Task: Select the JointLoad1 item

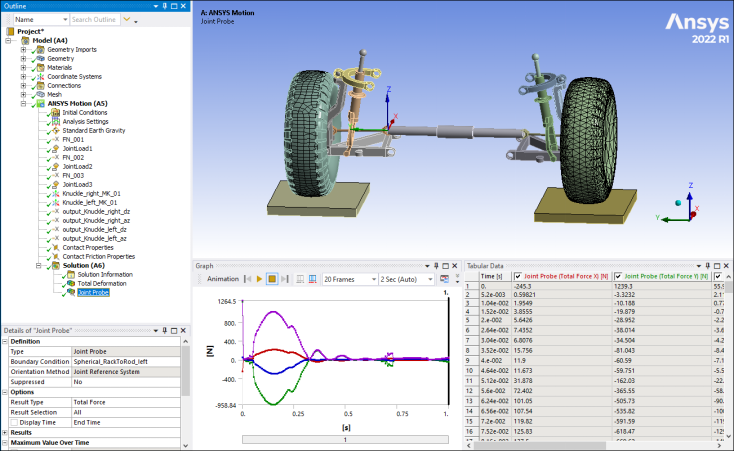Action: pos(77,149)
